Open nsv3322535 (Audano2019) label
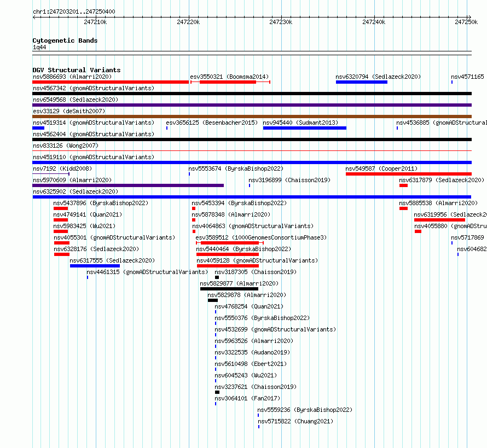The height and width of the screenshot is (448, 487). (x=252, y=352)
